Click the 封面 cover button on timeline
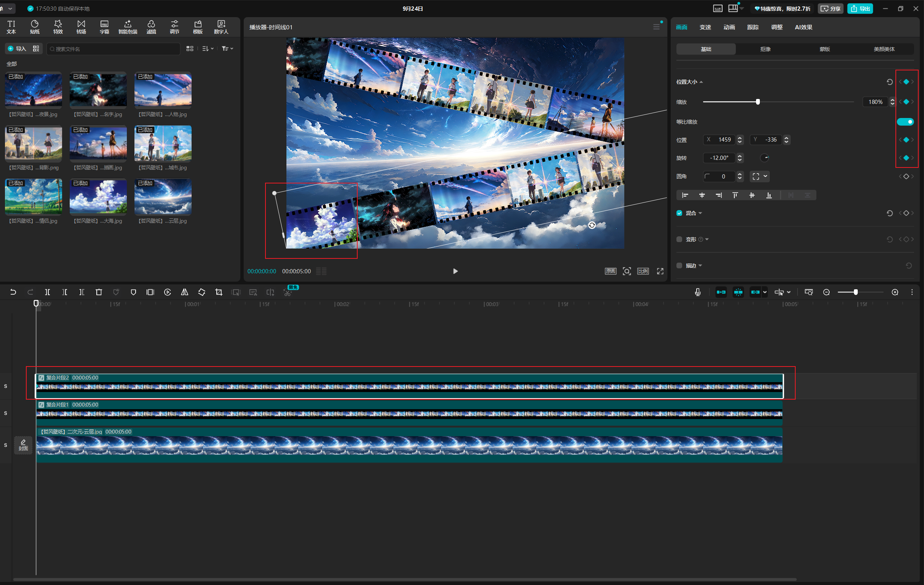 pyautogui.click(x=23, y=445)
